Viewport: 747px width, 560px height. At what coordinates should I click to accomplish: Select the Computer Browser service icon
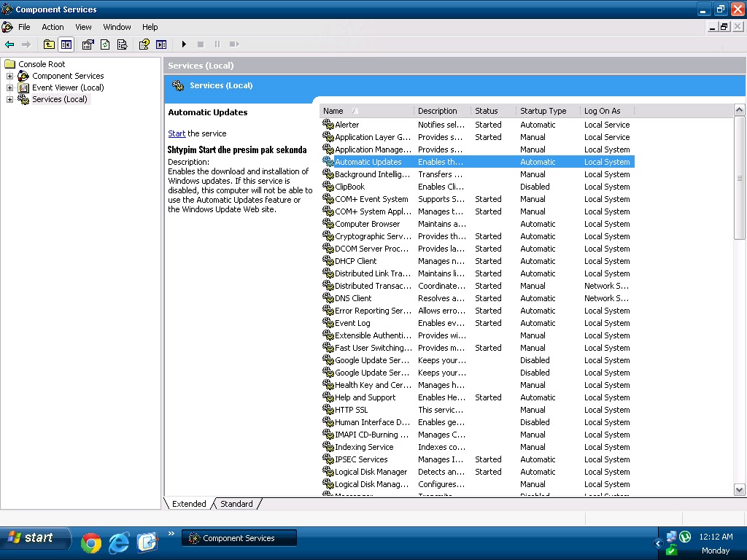328,224
